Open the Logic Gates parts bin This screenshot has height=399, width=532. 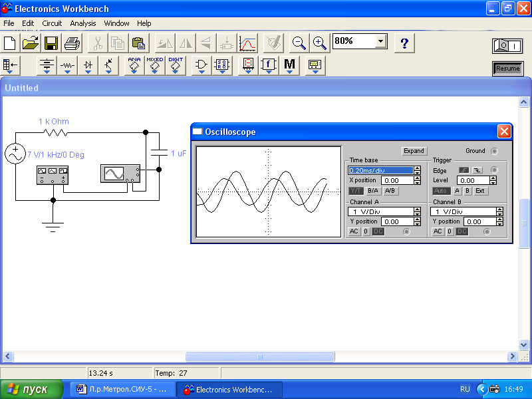[201, 65]
